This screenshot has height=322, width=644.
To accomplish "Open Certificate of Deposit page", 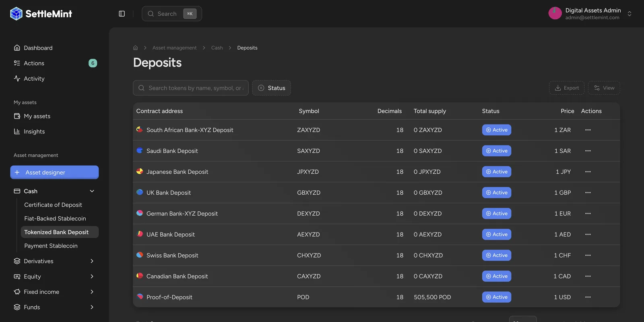I will tap(53, 205).
